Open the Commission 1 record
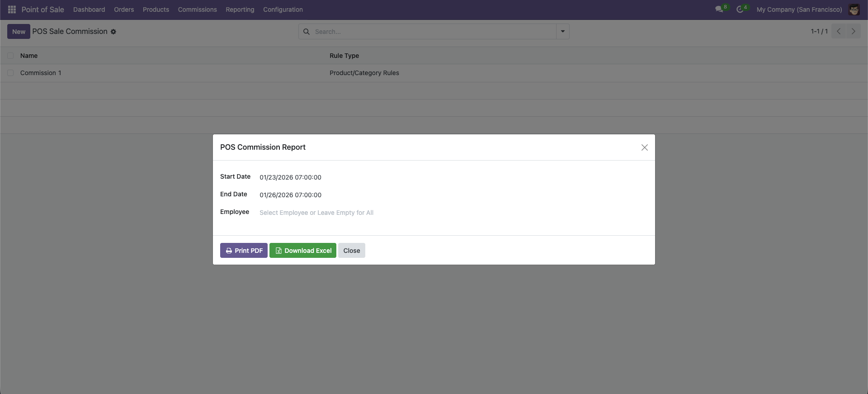868x394 pixels. (41, 73)
